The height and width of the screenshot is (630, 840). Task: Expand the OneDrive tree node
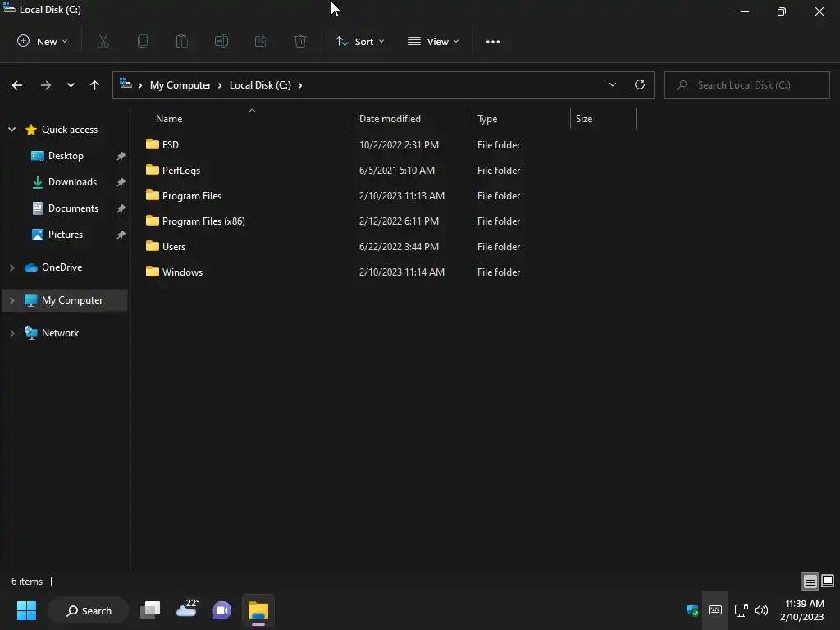pyautogui.click(x=11, y=267)
